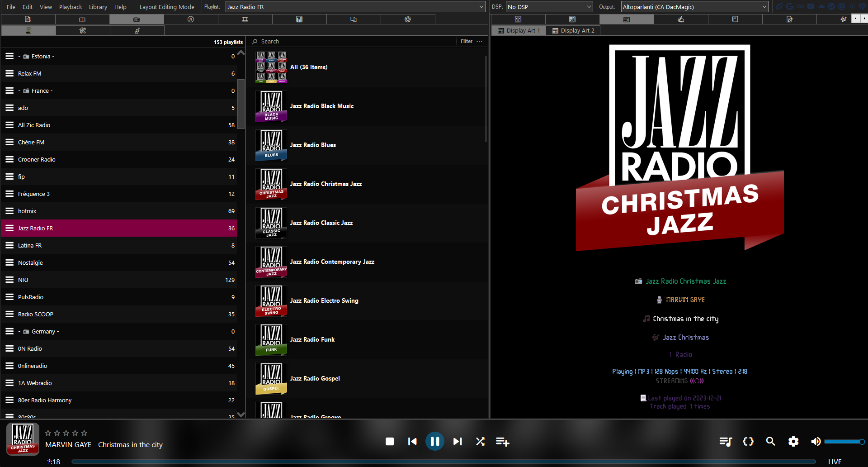Screen dimensions: 868x467
Task: Click Layout Editing Mode
Action: [x=167, y=7]
